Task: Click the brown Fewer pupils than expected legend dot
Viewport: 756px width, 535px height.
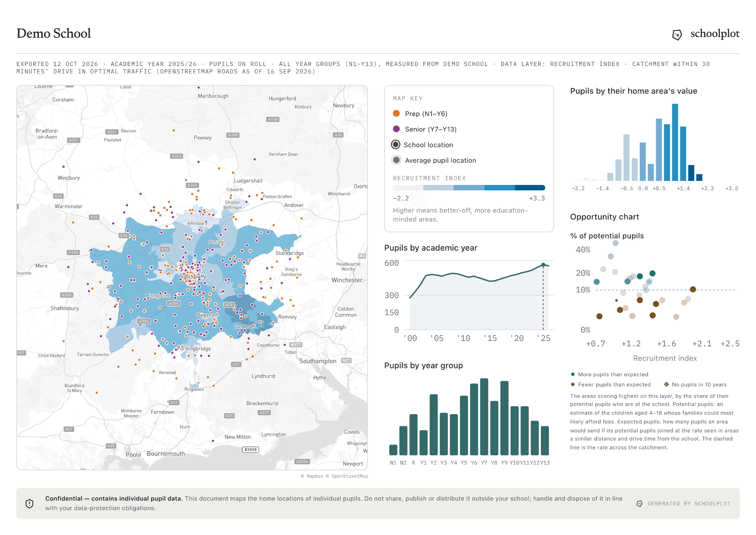Action: click(573, 384)
